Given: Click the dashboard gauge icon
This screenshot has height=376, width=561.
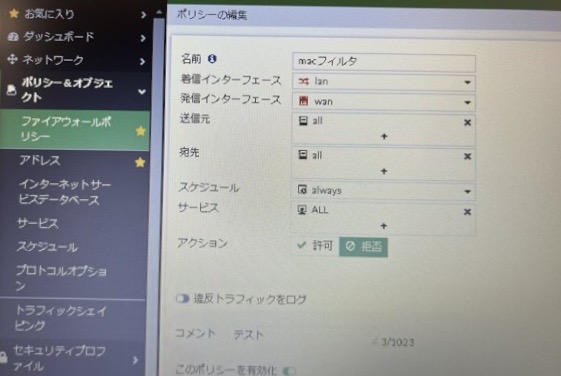Looking at the screenshot, I should 13,37.
